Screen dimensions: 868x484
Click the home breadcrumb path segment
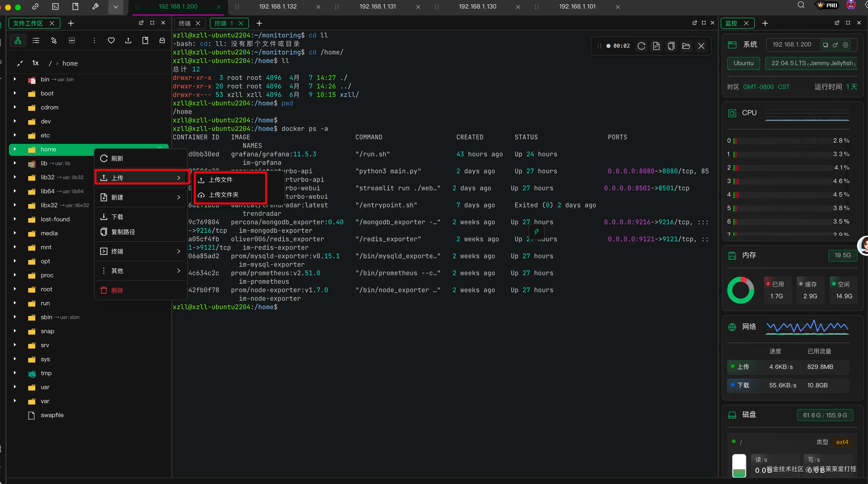(70, 63)
